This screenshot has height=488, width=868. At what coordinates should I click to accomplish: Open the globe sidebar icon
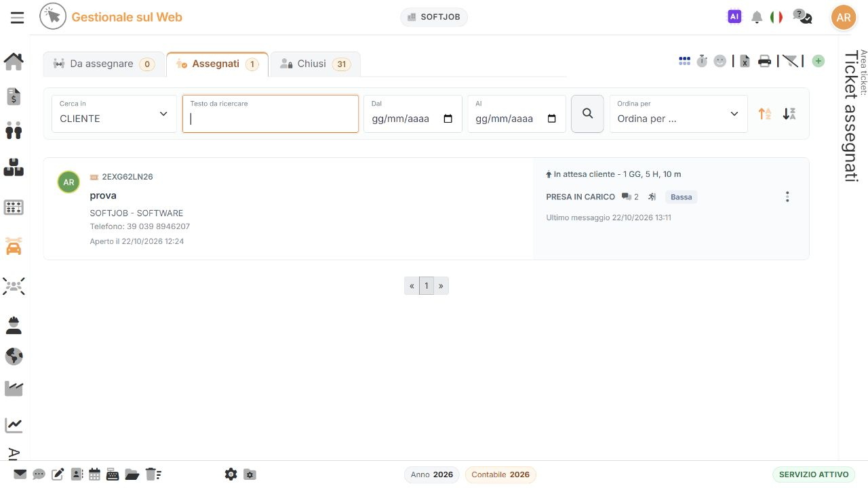tap(14, 357)
